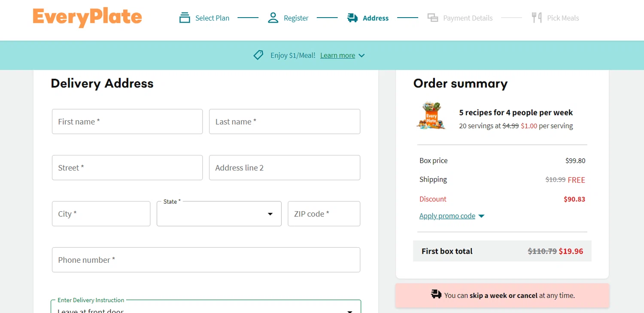The width and height of the screenshot is (644, 313).
Task: Click the First box total $19.96
Action: tap(571, 251)
